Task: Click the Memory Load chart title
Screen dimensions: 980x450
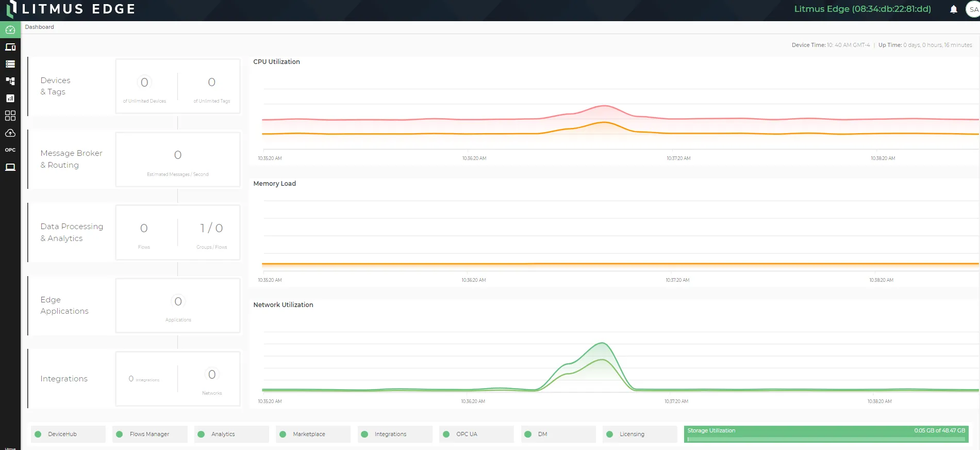Action: coord(274,183)
